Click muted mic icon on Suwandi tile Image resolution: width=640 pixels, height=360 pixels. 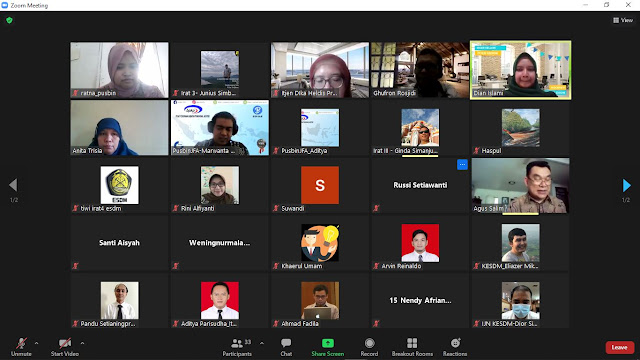(x=276, y=209)
